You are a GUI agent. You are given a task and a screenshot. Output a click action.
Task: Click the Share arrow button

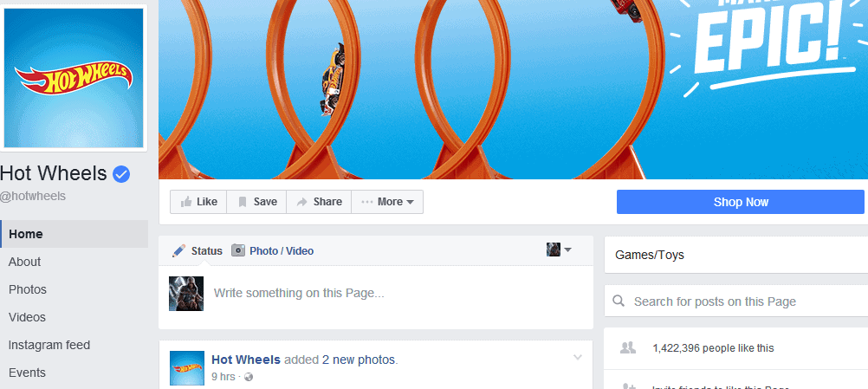point(318,202)
